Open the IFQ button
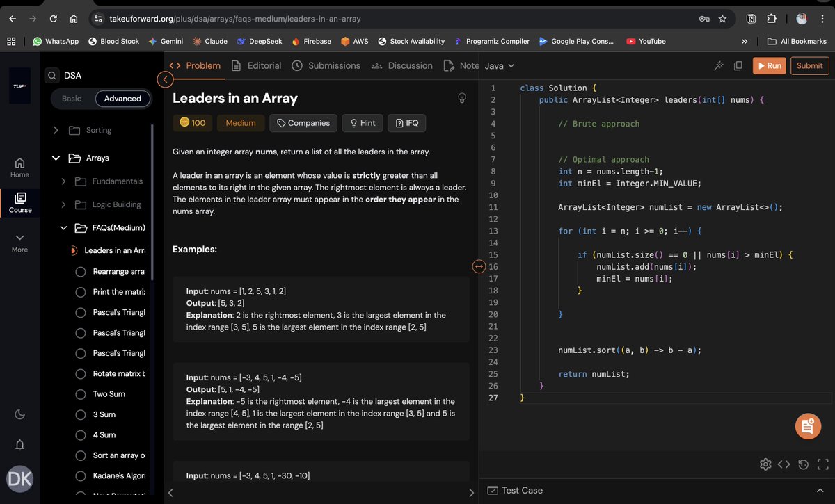 click(406, 123)
